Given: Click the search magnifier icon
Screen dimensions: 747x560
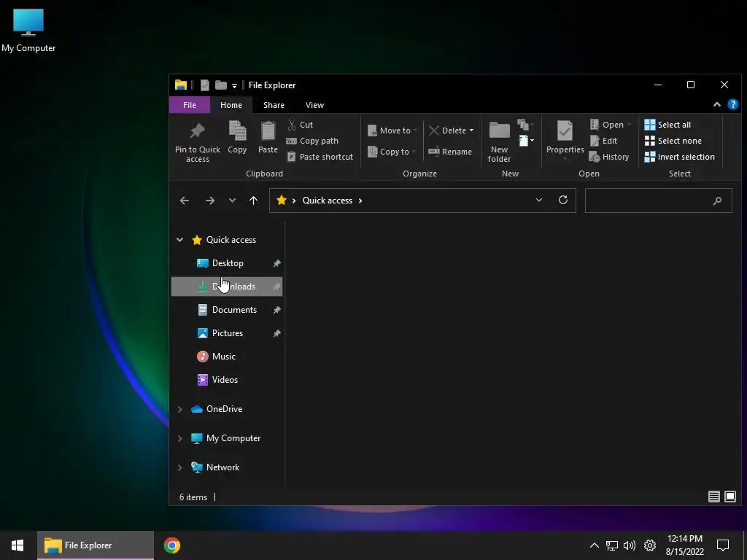Looking at the screenshot, I should pyautogui.click(x=717, y=201).
